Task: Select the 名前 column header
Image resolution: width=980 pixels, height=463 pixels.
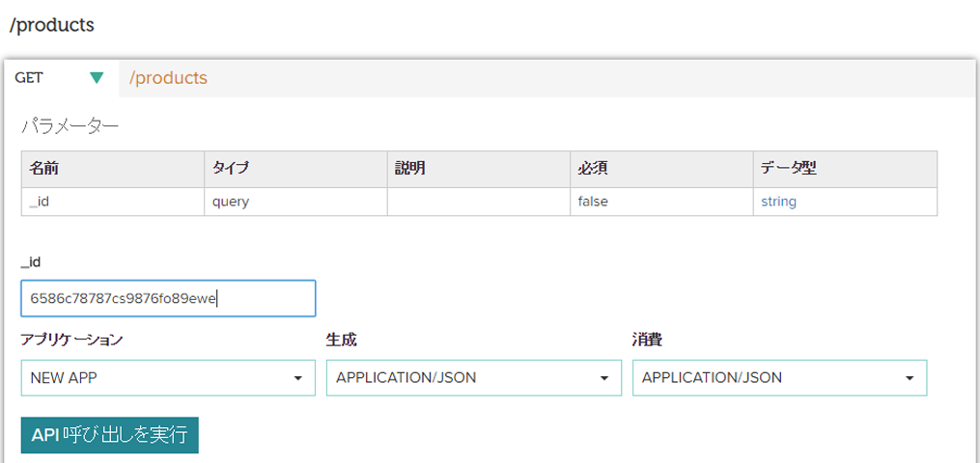Action: click(44, 169)
